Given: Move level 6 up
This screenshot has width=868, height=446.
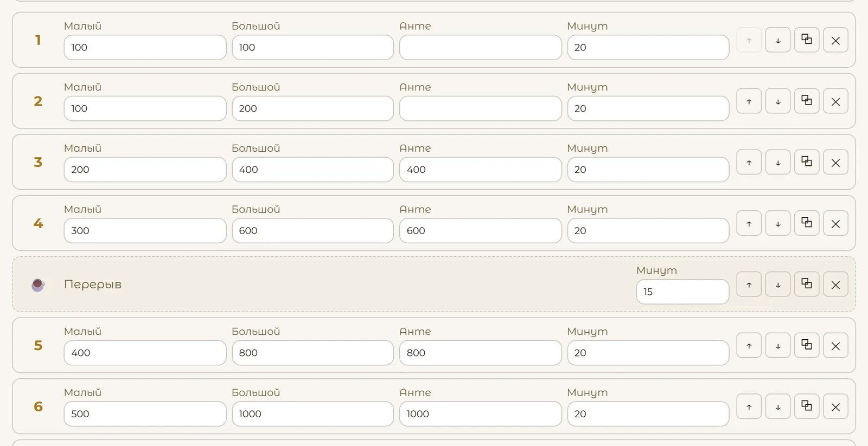Looking at the screenshot, I should pyautogui.click(x=749, y=407).
